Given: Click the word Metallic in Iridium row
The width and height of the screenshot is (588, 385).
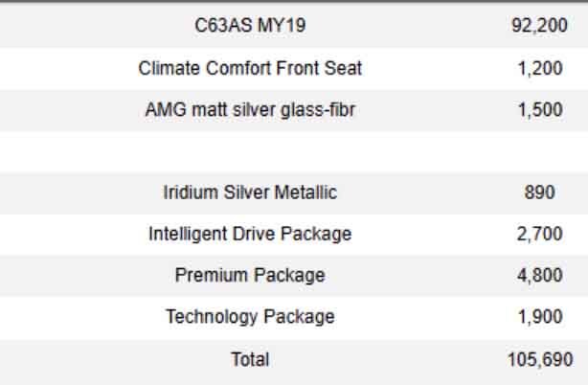Looking at the screenshot, I should coord(305,192).
